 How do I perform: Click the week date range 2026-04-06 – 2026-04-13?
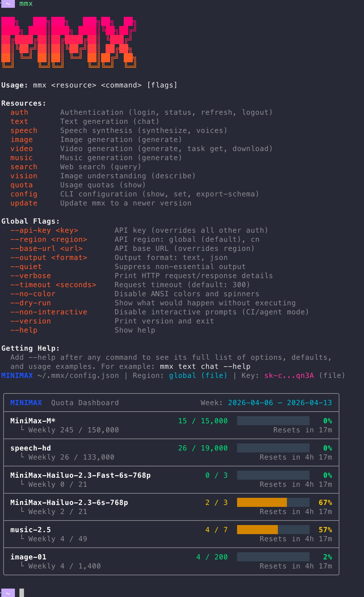[x=280, y=403]
